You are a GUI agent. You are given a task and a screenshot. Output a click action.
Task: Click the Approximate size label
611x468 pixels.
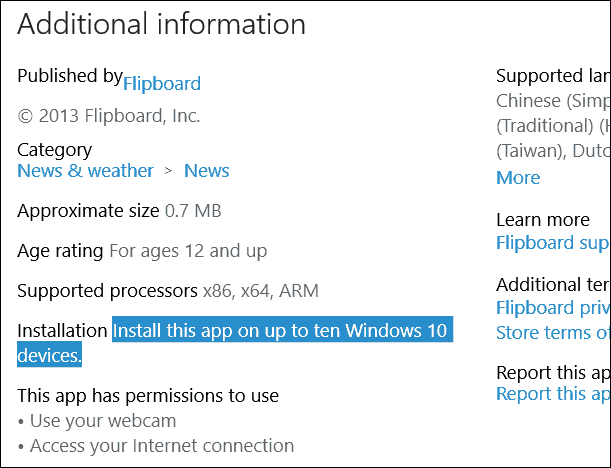[x=88, y=211]
